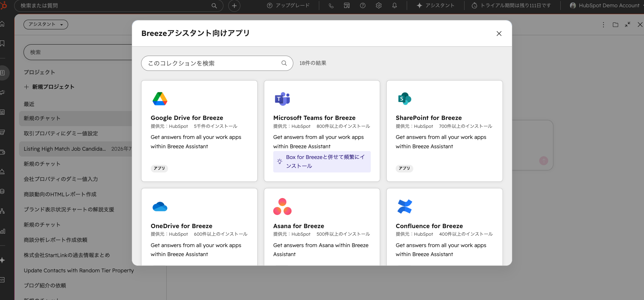Click the 18件の結果 results count text
The height and width of the screenshot is (300, 644).
point(313,63)
